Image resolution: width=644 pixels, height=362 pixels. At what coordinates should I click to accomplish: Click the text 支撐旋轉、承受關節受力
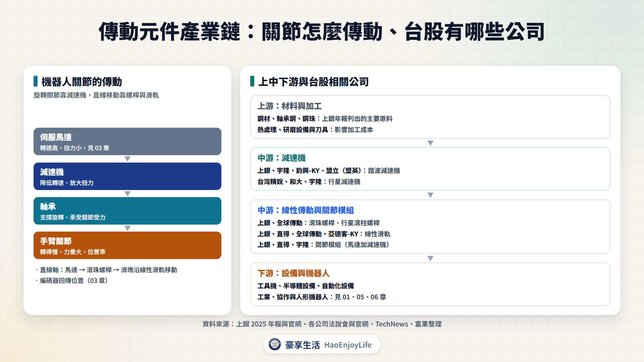coord(73,218)
